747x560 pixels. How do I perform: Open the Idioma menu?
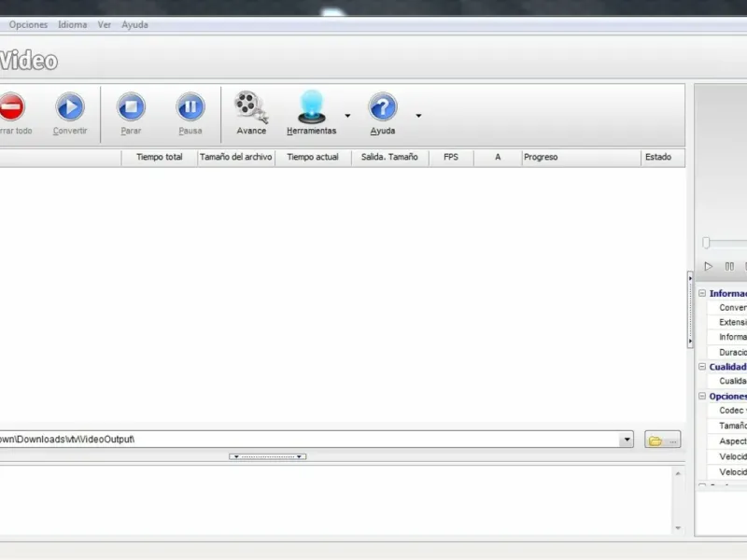[73, 25]
